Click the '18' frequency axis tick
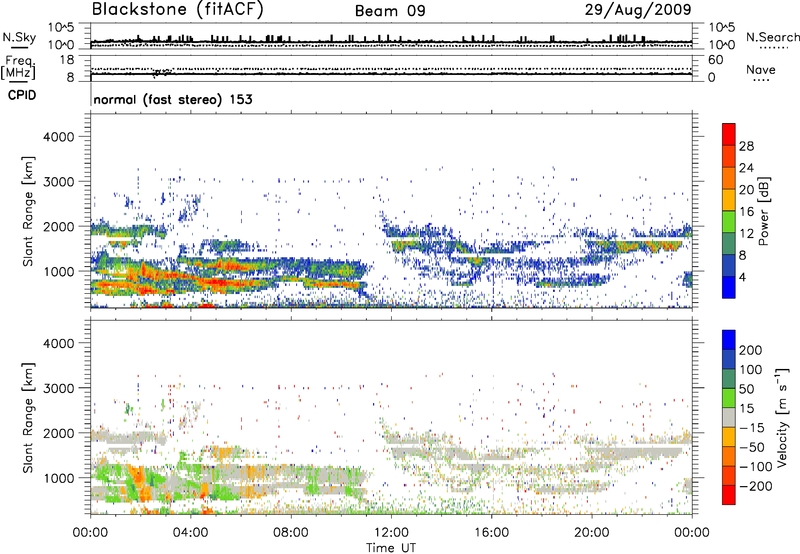The width and height of the screenshot is (800, 554). (66, 60)
